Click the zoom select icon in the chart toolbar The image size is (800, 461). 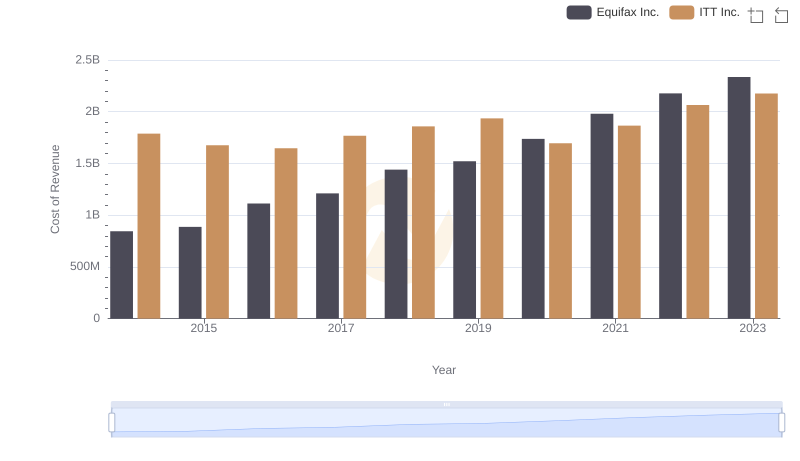click(x=756, y=14)
